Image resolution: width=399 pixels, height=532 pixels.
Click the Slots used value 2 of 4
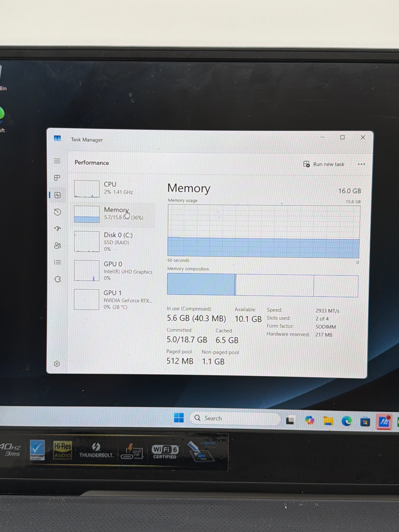point(322,319)
